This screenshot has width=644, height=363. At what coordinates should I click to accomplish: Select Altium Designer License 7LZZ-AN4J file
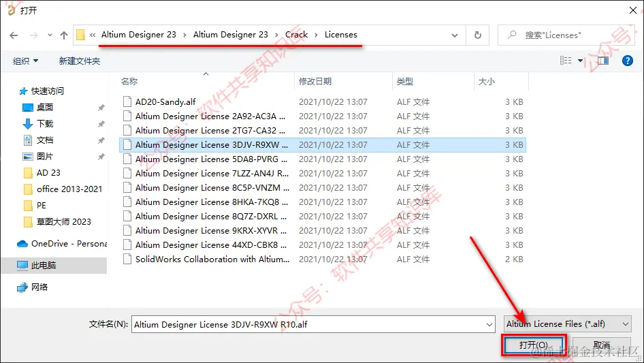coord(323,174)
